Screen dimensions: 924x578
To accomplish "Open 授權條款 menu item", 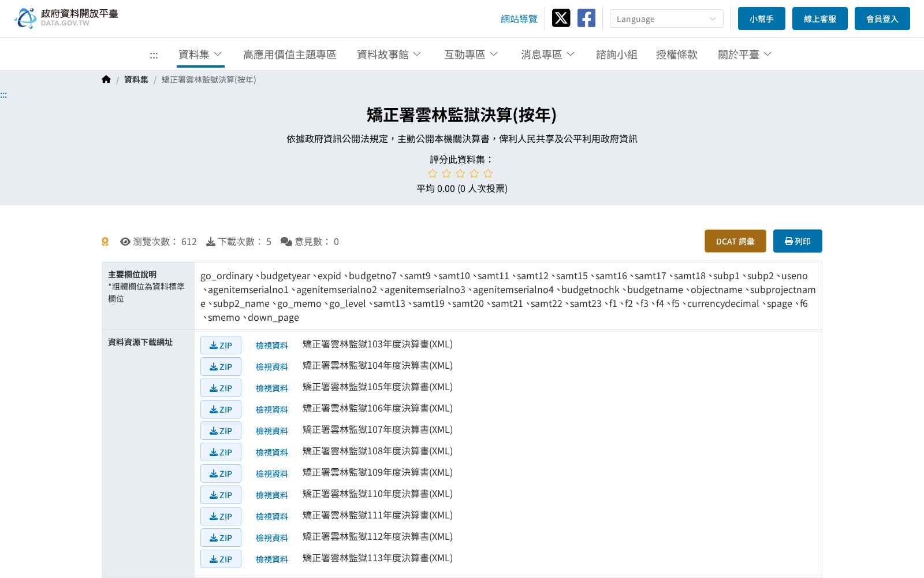I will tap(677, 54).
